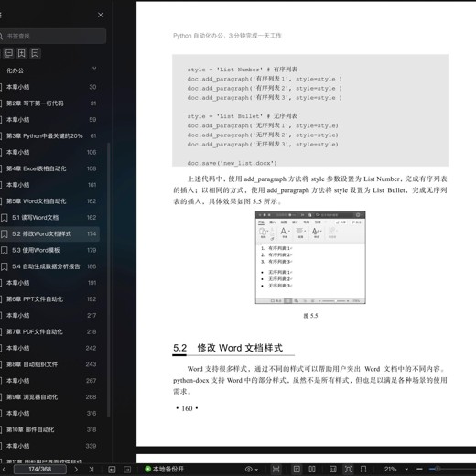Click the plain bookmark icon next to add-bookmark
Viewport: 476px width, 476px height.
coord(35,53)
